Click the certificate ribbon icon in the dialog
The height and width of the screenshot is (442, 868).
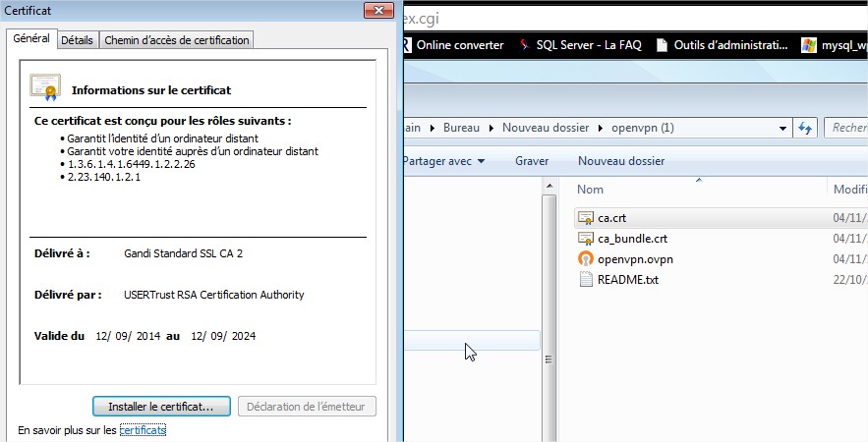[45, 86]
